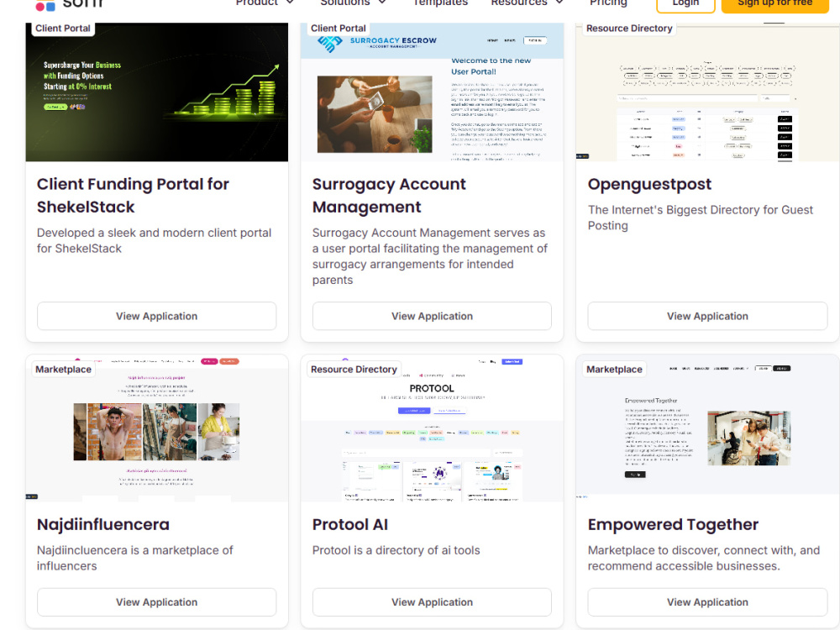Click 'Marketplace to discover, connect with' description
Screen dimensions: 840x630
703,559
